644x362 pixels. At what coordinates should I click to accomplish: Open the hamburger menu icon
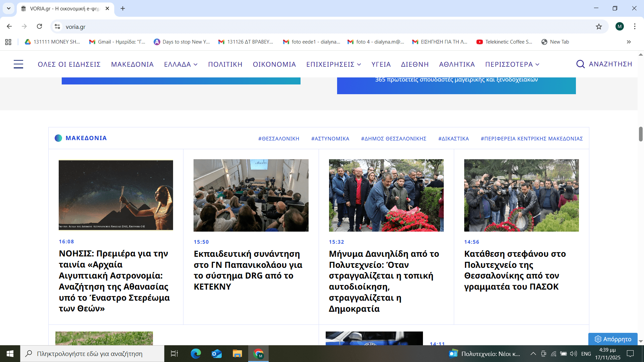point(18,64)
